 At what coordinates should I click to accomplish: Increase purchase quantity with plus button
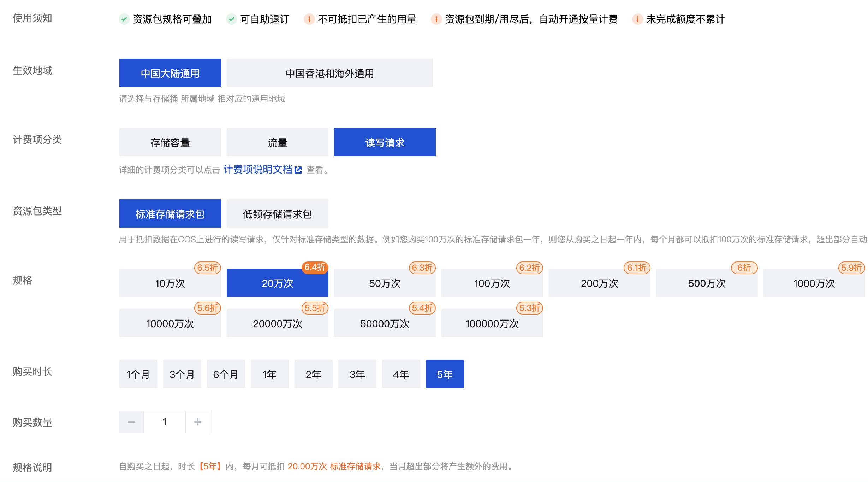click(x=198, y=422)
